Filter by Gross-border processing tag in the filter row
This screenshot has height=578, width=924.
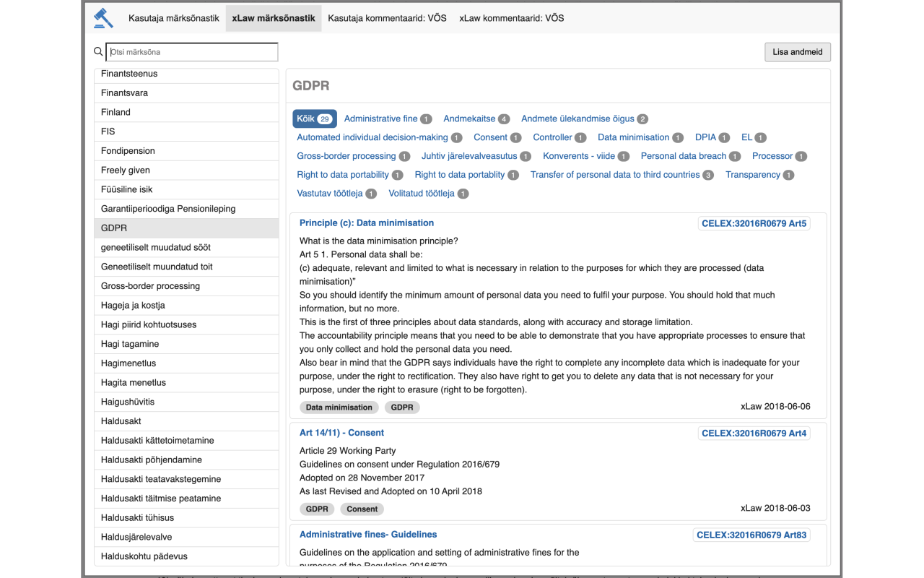click(354, 156)
